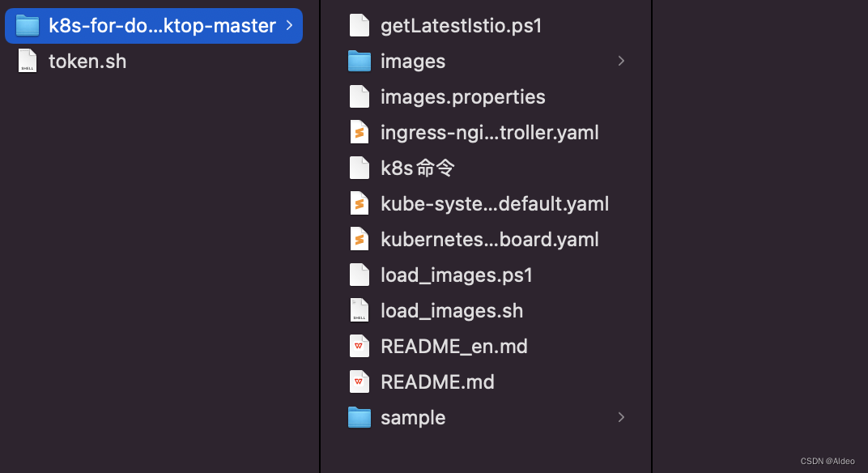This screenshot has height=473, width=868.
Task: Click the sample folder icon
Action: 360,418
